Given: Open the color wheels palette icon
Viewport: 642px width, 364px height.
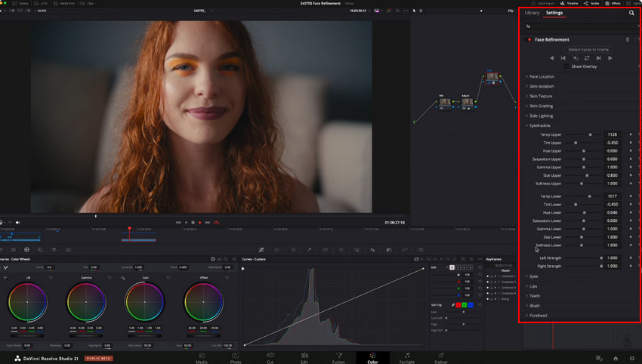Looking at the screenshot, I should click(26, 250).
